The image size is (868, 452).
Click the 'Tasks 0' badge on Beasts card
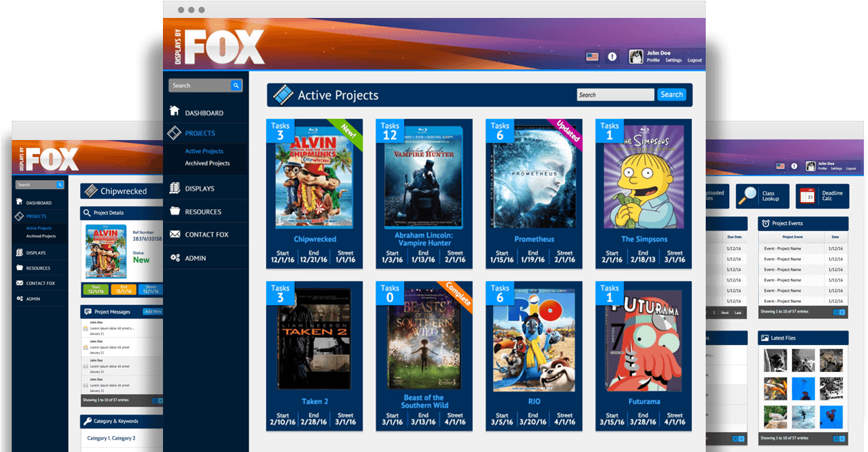point(390,293)
